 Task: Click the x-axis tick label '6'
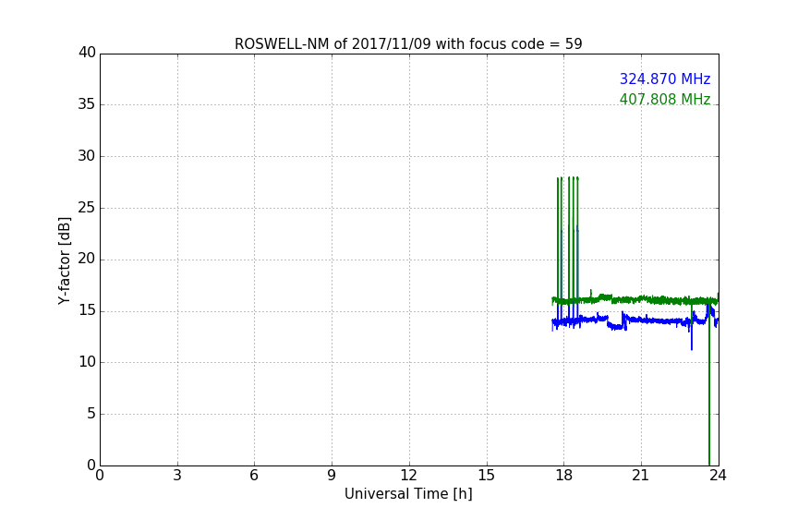(254, 476)
